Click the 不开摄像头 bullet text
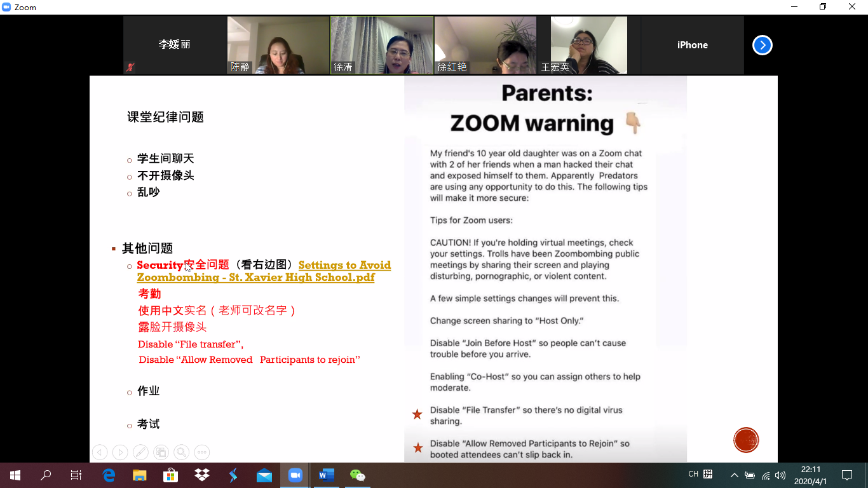868x488 pixels. pos(165,175)
